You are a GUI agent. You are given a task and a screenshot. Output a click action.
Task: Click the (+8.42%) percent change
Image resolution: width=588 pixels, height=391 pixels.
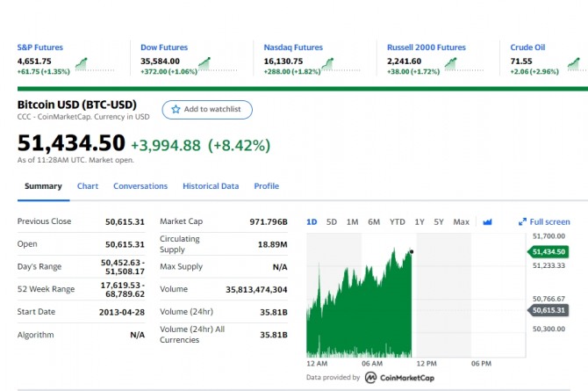click(x=239, y=145)
